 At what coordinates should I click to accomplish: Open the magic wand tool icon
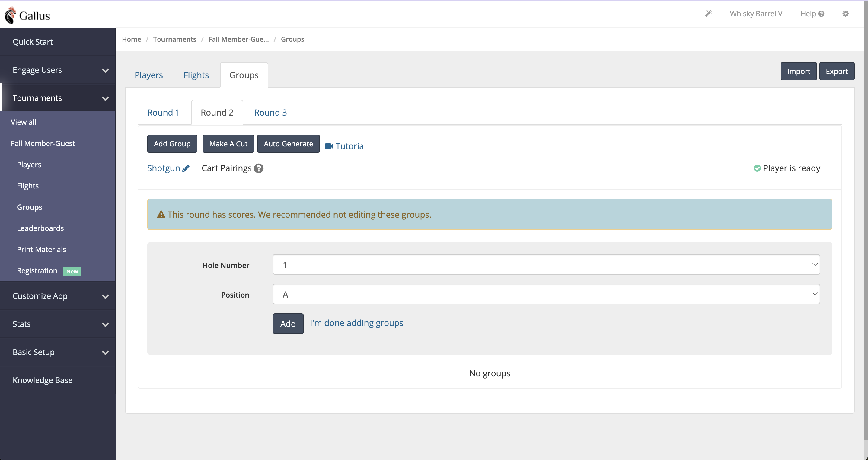click(x=708, y=14)
